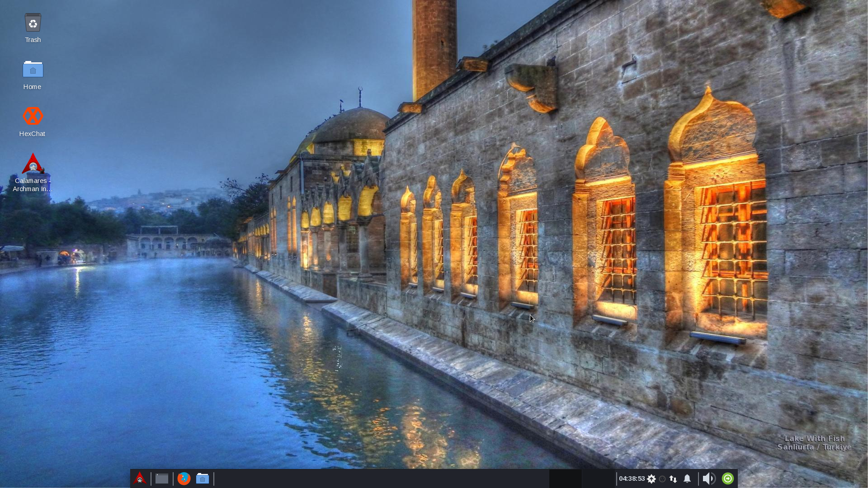Screen dimensions: 868x488
Task: Toggle the notifications bell icon
Action: pos(687,479)
